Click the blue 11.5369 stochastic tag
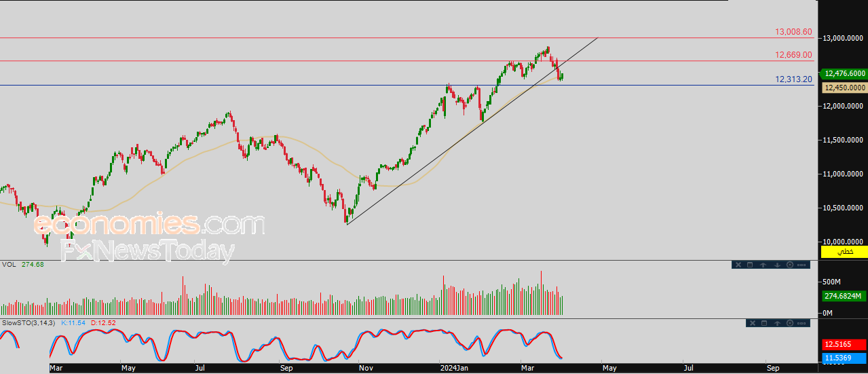 (845, 357)
